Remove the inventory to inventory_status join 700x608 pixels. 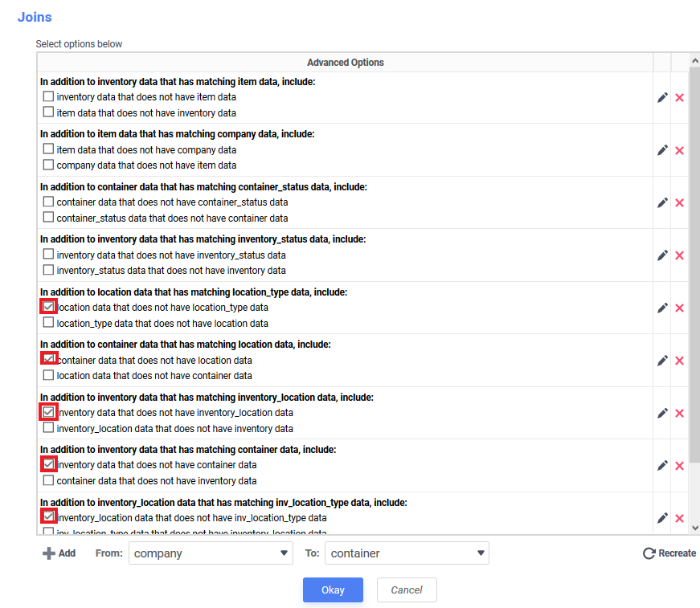click(679, 255)
